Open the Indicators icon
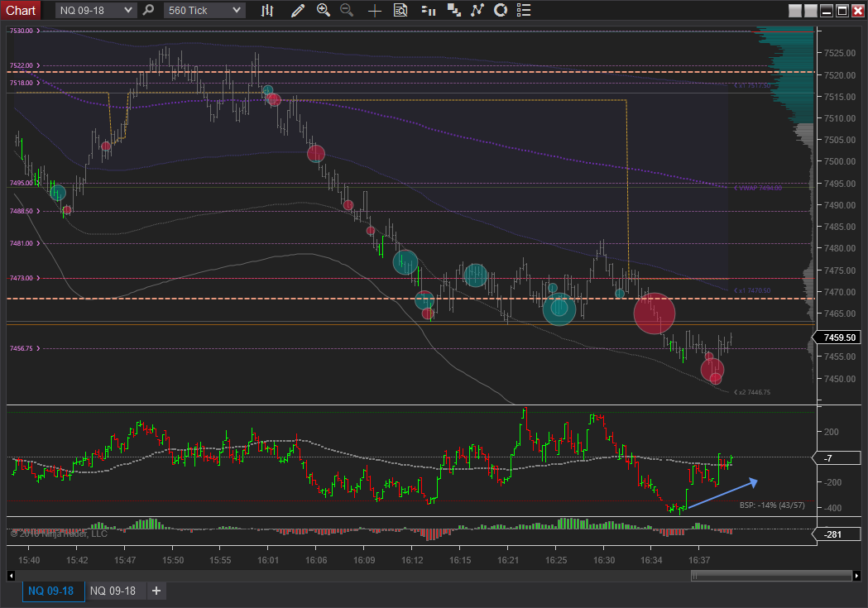Viewport: 868px width, 608px height. (477, 10)
